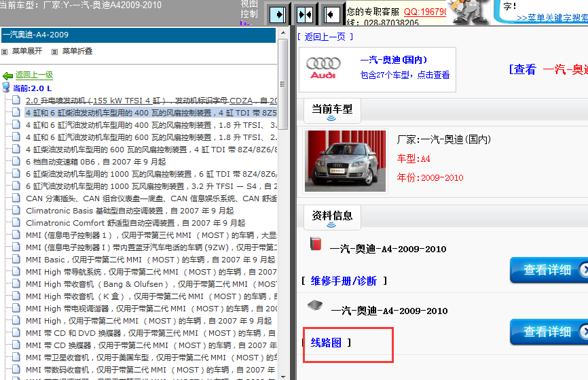Image resolution: width=588 pixels, height=380 pixels.
Task: Open MMI Basic 第二代 MMI entry
Action: tap(150, 260)
